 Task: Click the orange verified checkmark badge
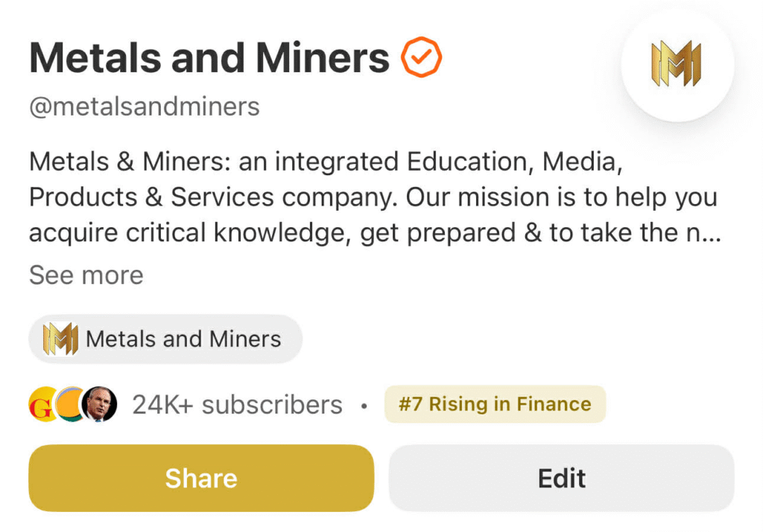(x=422, y=57)
